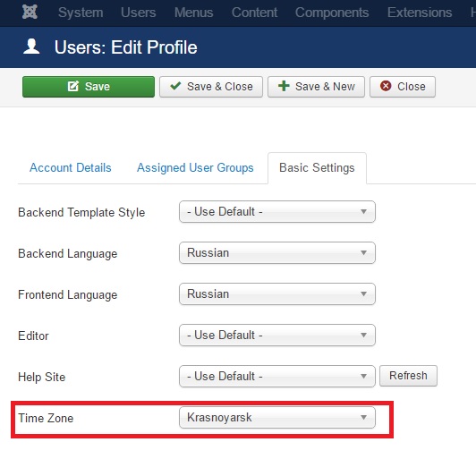The image size is (476, 459).
Task: Open the Components menu
Action: pos(332,13)
